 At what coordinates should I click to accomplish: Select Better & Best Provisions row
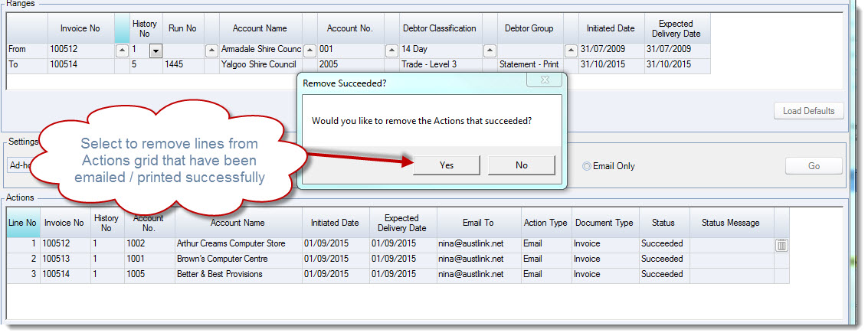point(398,275)
